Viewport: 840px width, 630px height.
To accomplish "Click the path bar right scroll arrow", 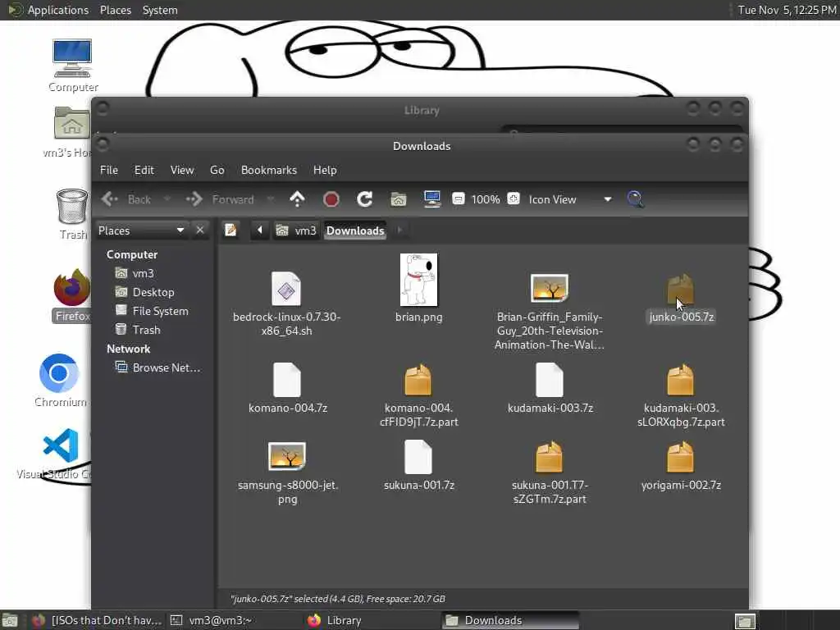I will [399, 231].
